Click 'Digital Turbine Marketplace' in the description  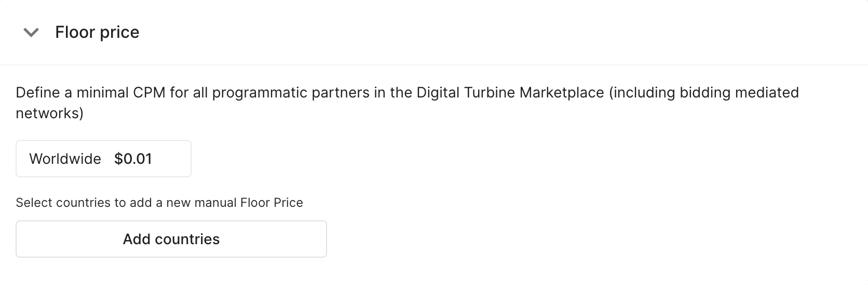tap(510, 93)
